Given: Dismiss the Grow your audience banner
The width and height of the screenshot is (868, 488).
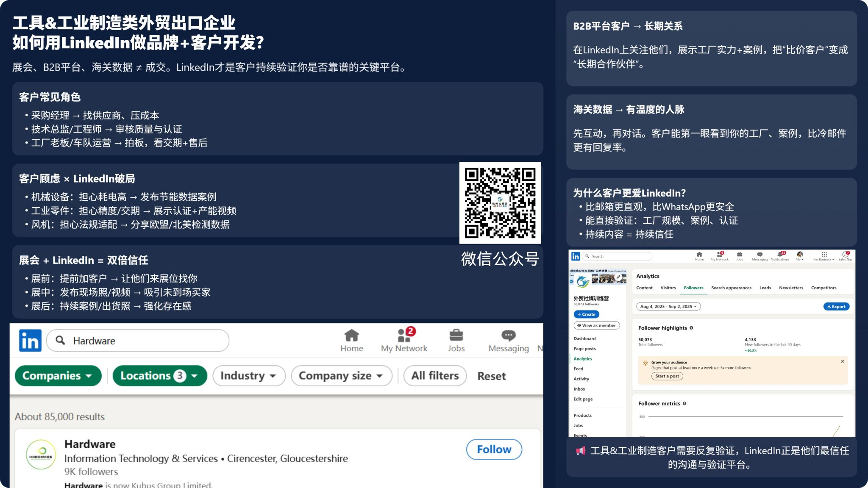Looking at the screenshot, I should 843,361.
